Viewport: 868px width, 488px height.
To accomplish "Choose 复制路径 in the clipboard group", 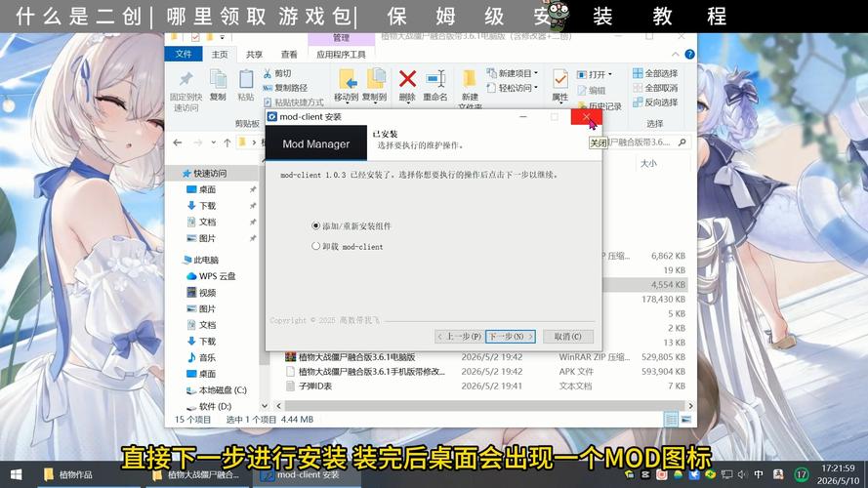I will click(x=286, y=88).
